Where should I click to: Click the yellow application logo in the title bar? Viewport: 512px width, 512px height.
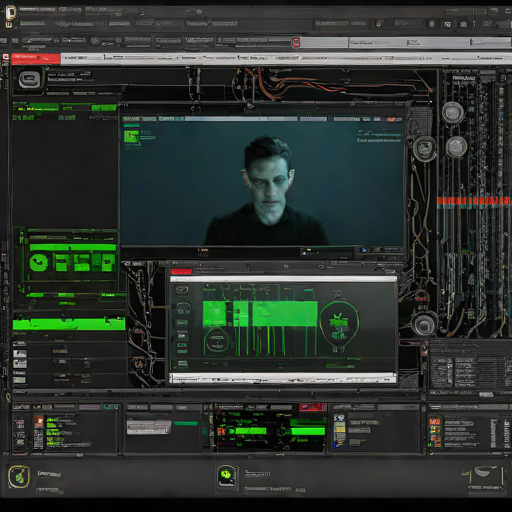[10, 13]
